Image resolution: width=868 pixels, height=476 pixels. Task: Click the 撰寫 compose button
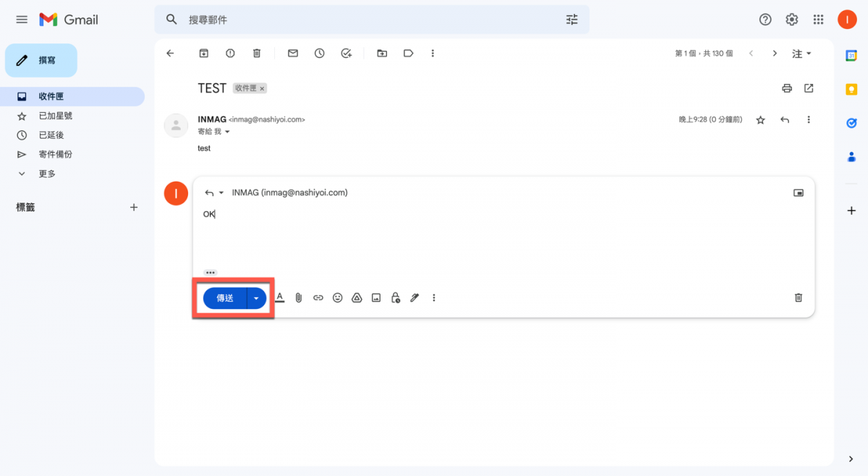(41, 60)
